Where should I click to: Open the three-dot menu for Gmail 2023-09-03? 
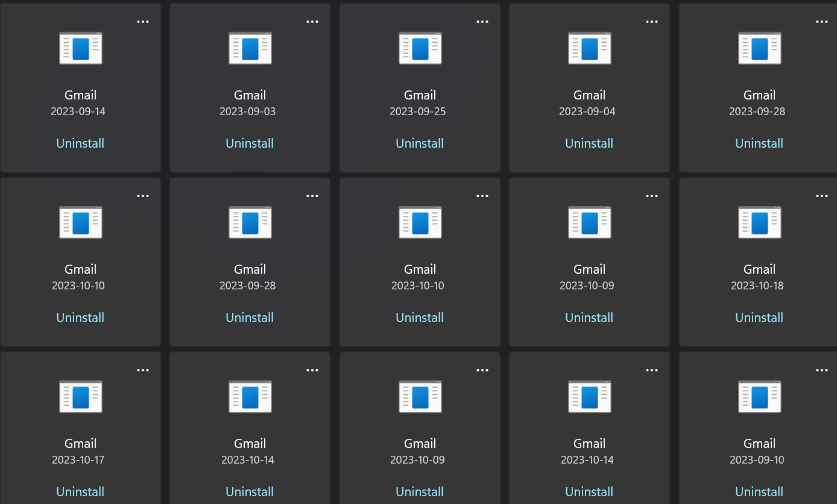tap(312, 22)
